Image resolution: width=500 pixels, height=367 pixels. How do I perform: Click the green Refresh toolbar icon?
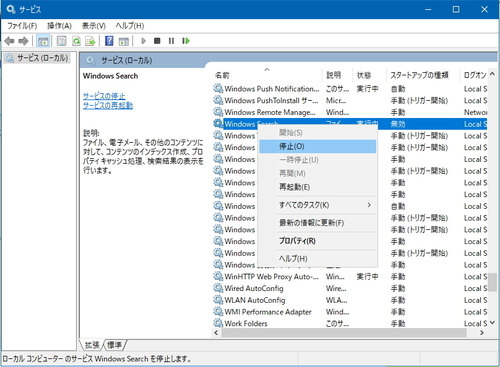pyautogui.click(x=76, y=41)
